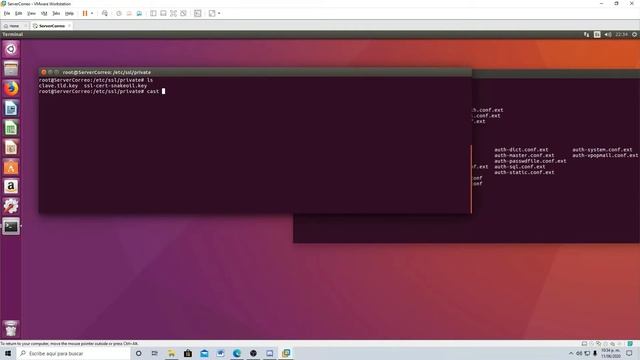Open the Ubuntu sound volume indicator
This screenshot has height=360, width=640.
608,35
